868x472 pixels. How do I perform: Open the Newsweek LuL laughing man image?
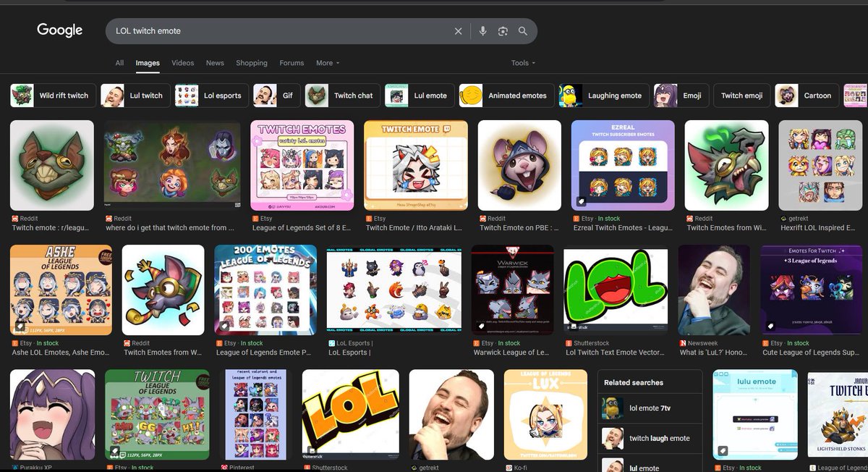714,290
